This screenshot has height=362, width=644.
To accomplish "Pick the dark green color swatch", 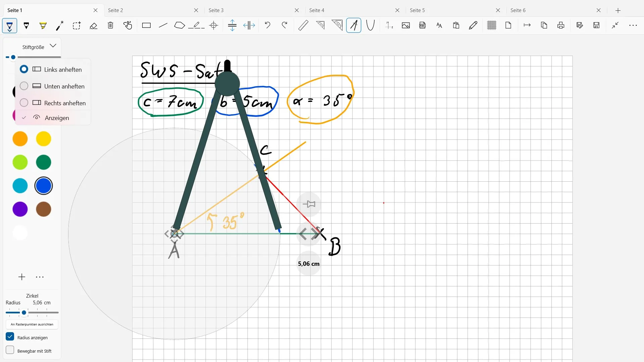I will pos(44,162).
